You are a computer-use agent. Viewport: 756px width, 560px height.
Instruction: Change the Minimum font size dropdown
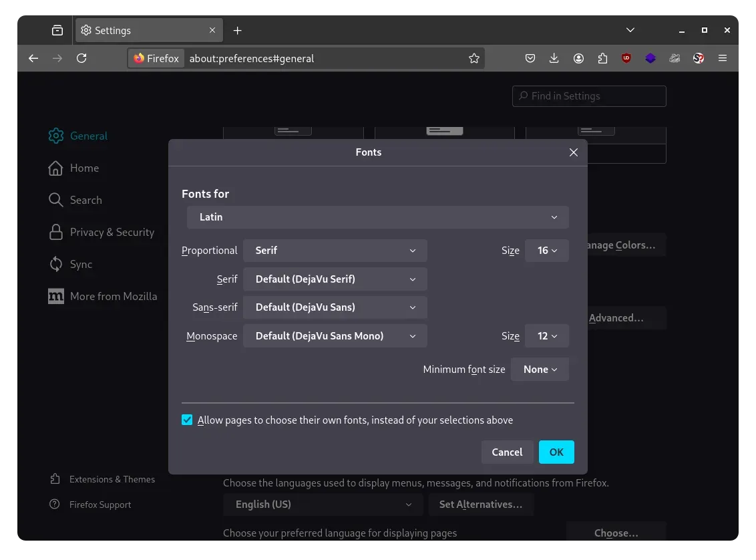(540, 369)
